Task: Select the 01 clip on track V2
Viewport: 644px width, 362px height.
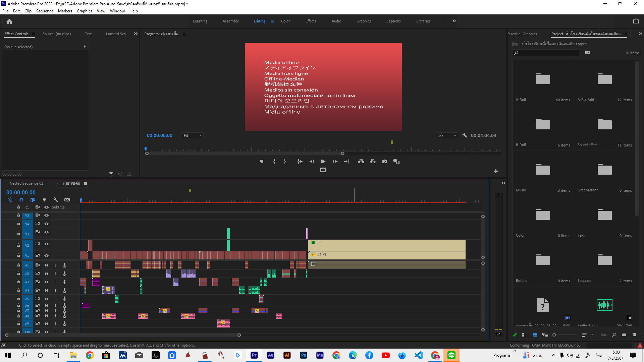Action: (386, 245)
